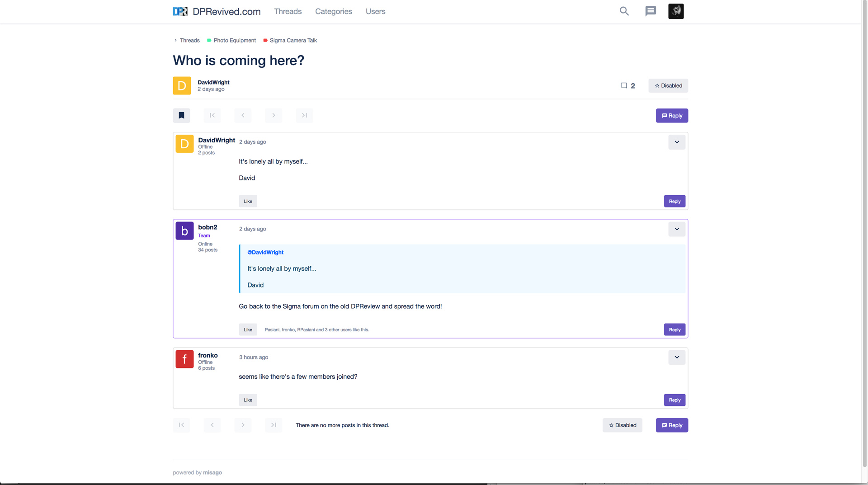Image resolution: width=868 pixels, height=485 pixels.
Task: Expand options dropdown on fronko's post
Action: click(677, 357)
